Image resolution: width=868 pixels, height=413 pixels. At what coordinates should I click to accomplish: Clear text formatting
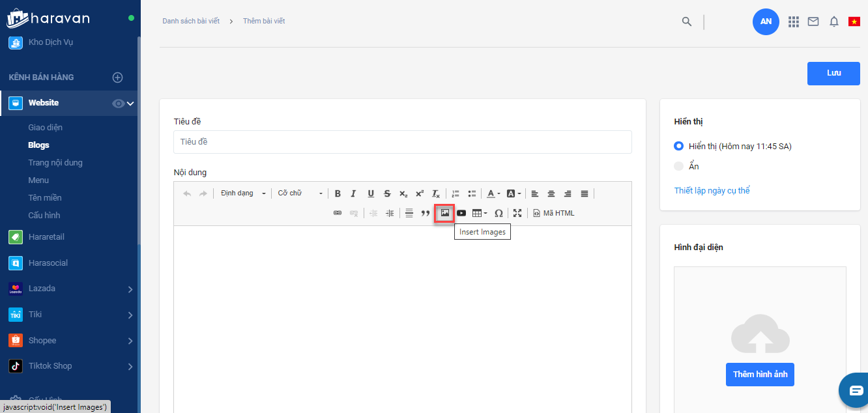coord(437,193)
